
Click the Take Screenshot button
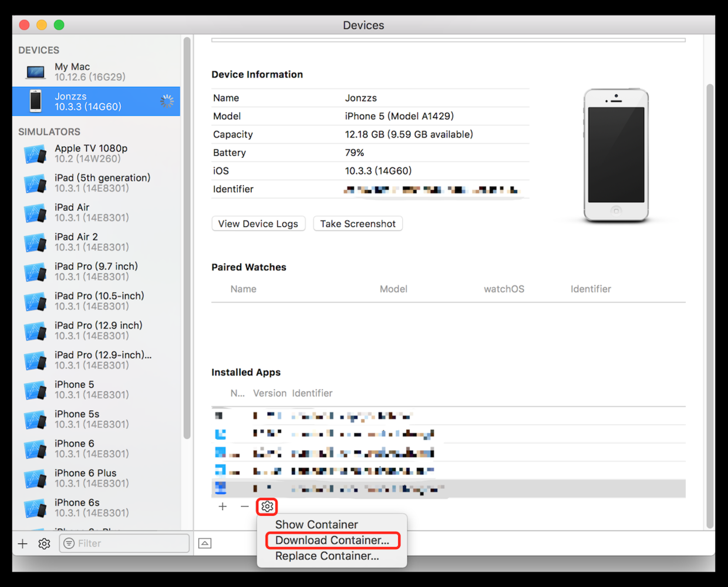358,223
